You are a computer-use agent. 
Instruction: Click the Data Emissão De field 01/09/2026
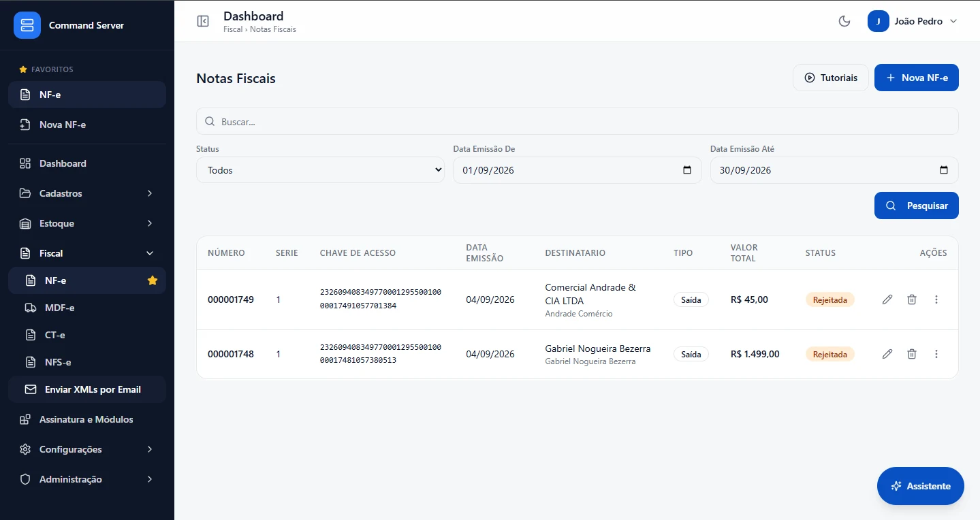[577, 170]
